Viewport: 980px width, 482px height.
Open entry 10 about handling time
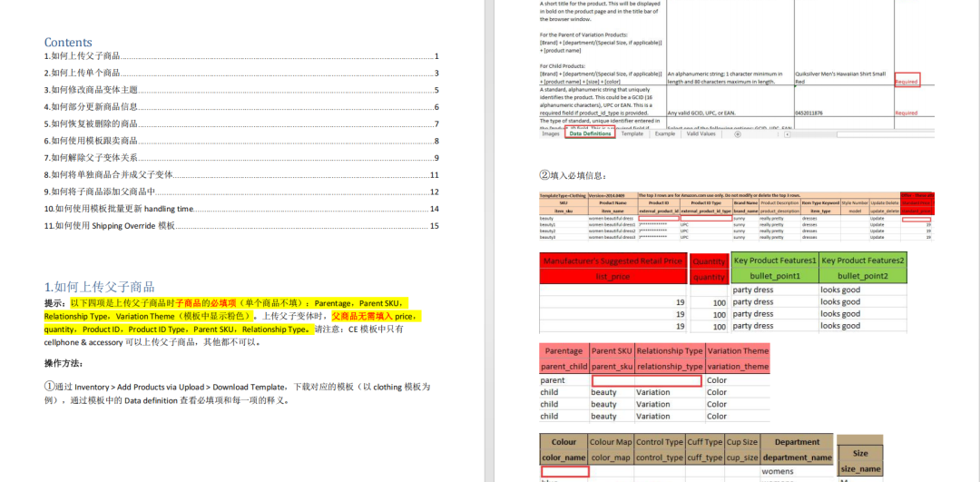click(x=242, y=208)
